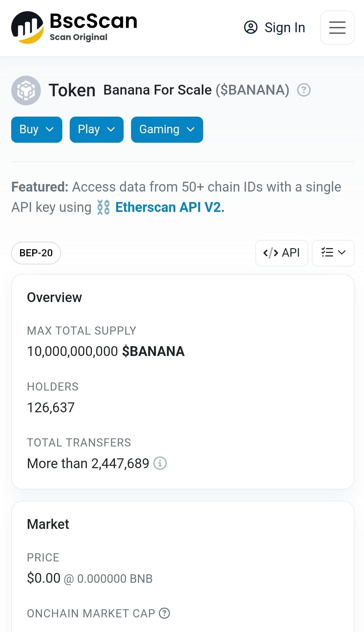Screen dimensions: 364x636
Task: Click the BscScan Scan Original title text
Action: point(93,27)
